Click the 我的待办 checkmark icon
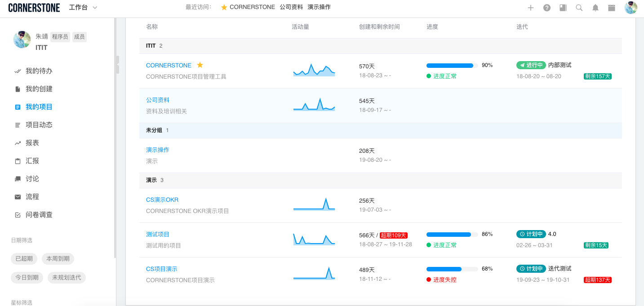The width and height of the screenshot is (644, 306). coord(18,71)
